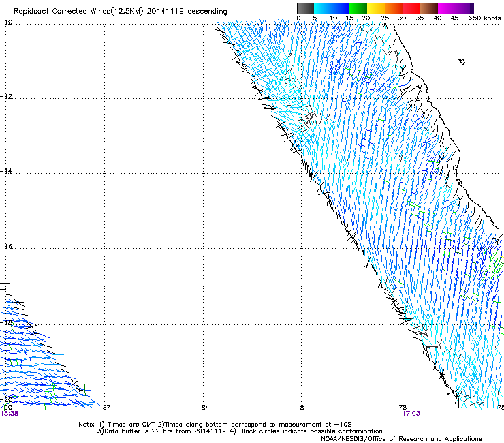504x443 pixels.
Task: Click the red 30-35 knots legend swatch
Action: [411, 8]
